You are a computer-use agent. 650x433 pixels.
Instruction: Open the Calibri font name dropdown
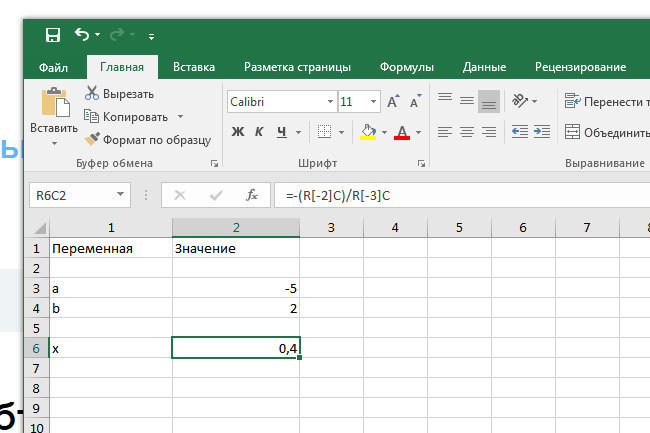[x=330, y=102]
